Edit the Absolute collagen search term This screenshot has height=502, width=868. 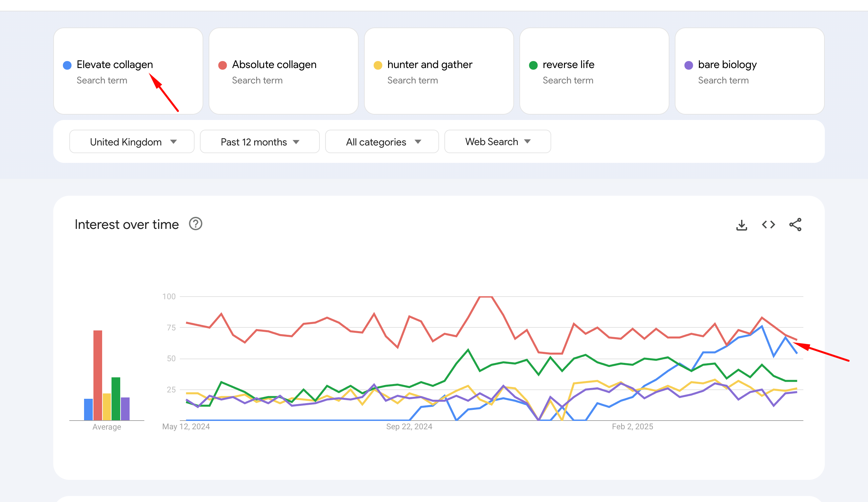(274, 64)
